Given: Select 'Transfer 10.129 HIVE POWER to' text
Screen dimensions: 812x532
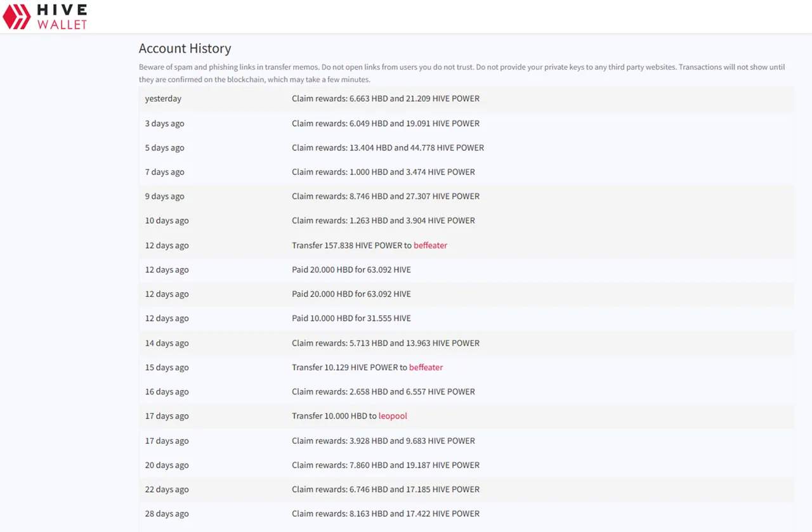Looking at the screenshot, I should pos(350,367).
